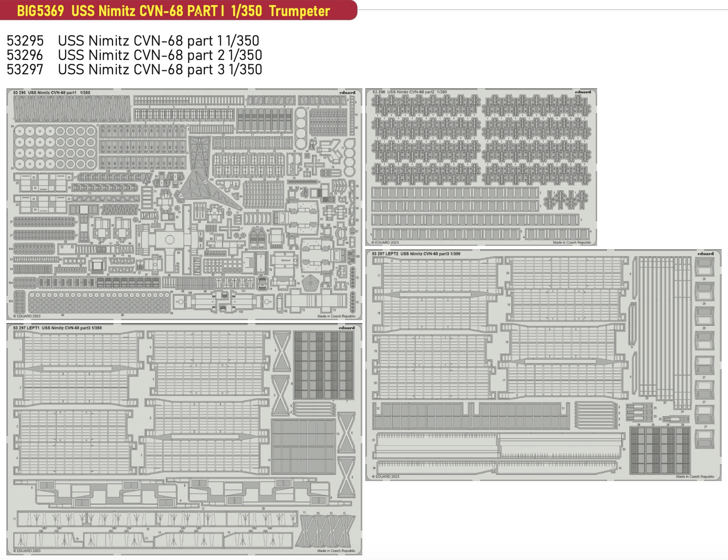Image resolution: width=728 pixels, height=560 pixels.
Task: Select the 53295 USS Nimitz part 1 line
Action: tap(133, 41)
